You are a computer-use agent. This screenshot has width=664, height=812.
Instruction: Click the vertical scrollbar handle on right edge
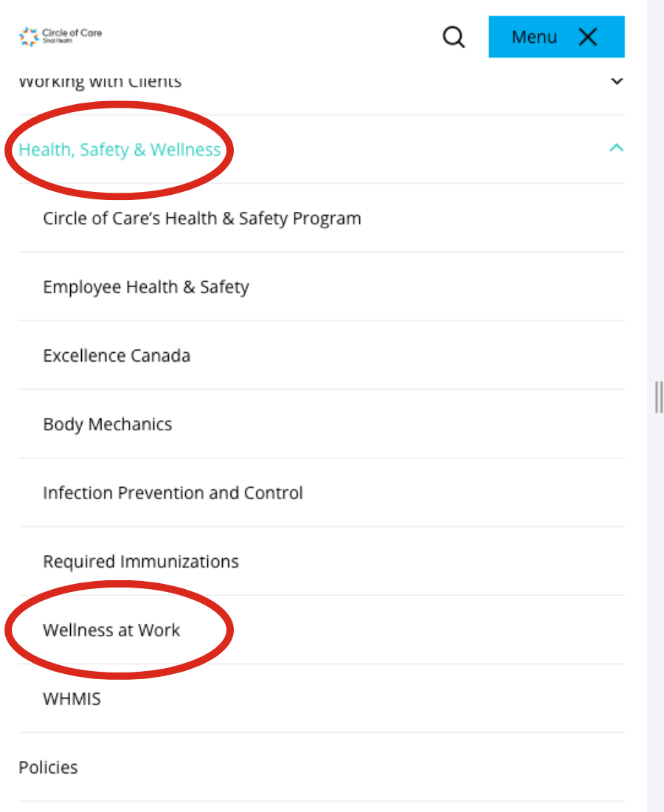(x=659, y=397)
